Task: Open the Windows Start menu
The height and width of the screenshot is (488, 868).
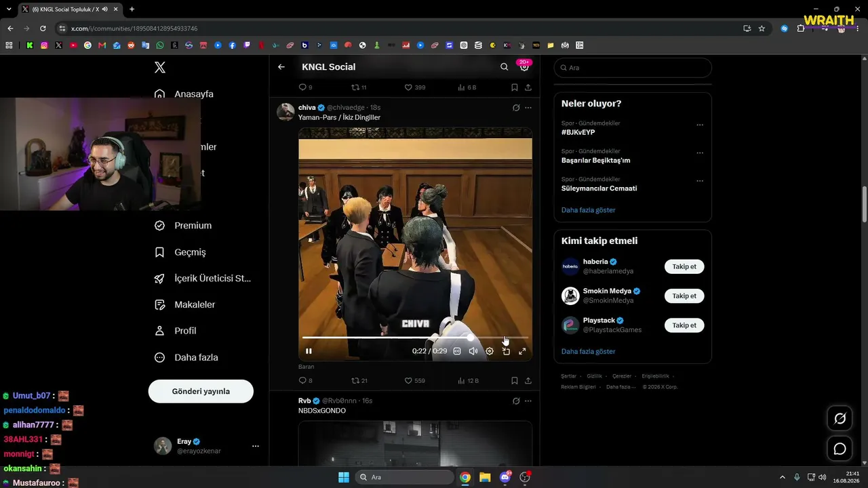Action: pyautogui.click(x=344, y=477)
